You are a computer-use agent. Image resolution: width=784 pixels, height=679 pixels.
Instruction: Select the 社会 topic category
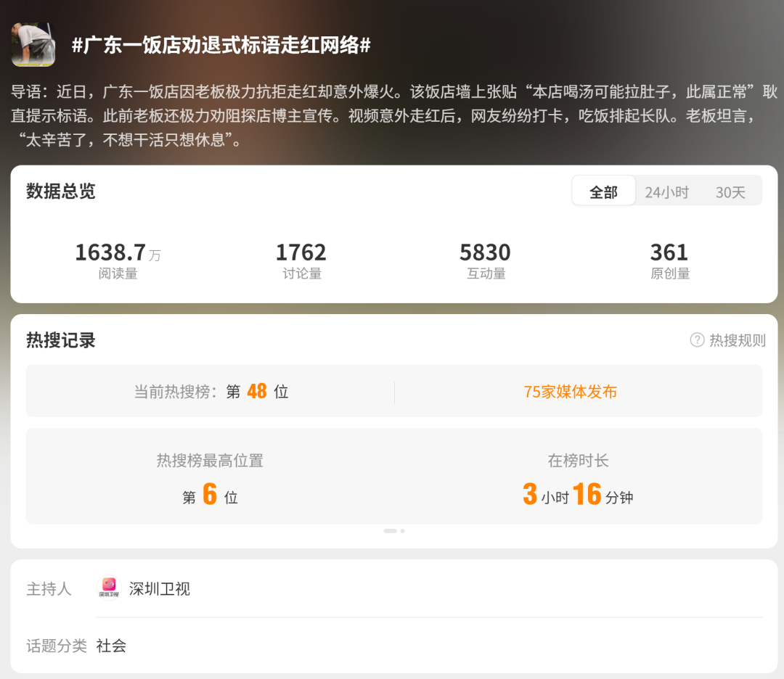click(x=111, y=646)
